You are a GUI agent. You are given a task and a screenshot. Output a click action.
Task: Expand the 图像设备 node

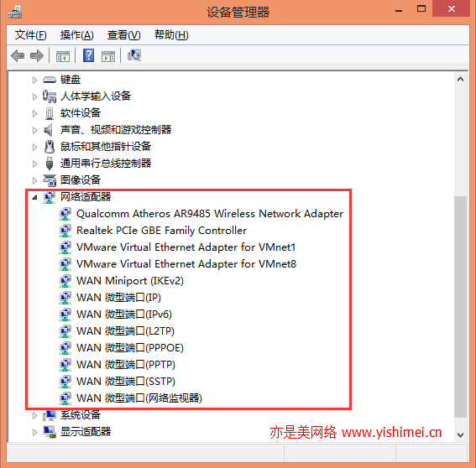point(34,180)
